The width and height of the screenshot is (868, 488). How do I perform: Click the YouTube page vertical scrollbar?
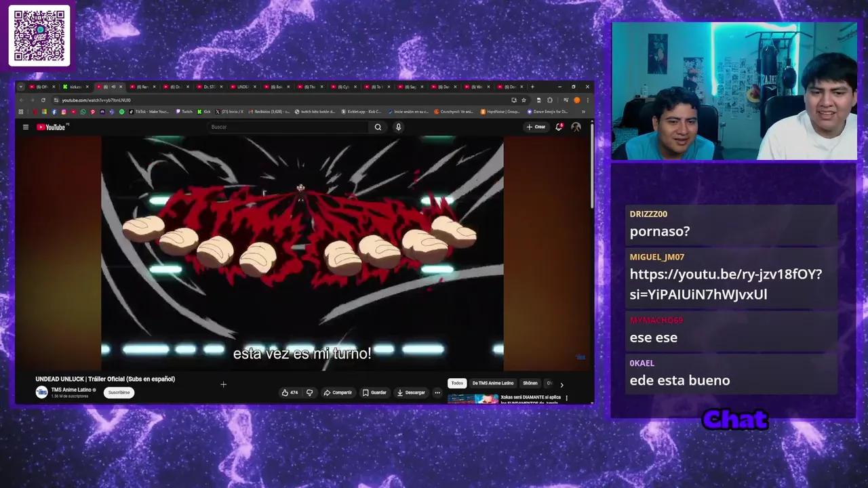(x=591, y=166)
